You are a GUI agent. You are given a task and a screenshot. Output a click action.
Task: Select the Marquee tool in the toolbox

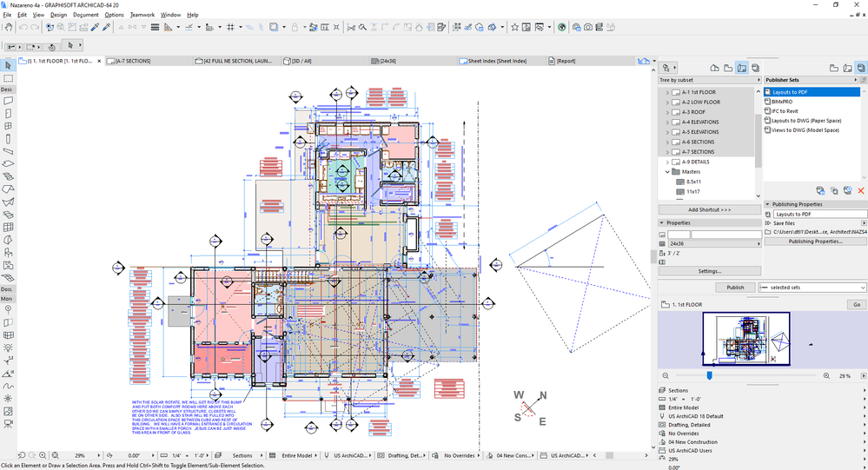coord(8,78)
